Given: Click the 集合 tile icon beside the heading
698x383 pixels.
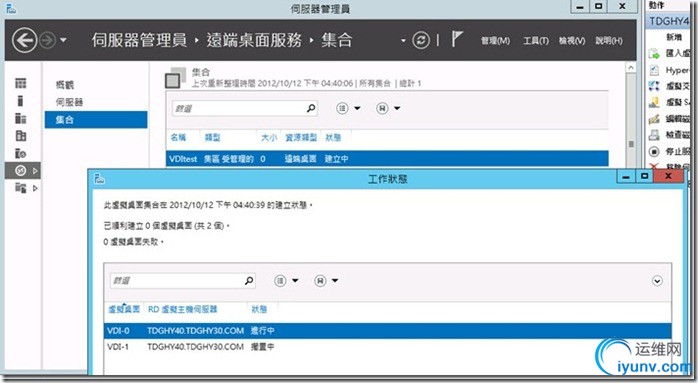Looking at the screenshot, I should [175, 77].
